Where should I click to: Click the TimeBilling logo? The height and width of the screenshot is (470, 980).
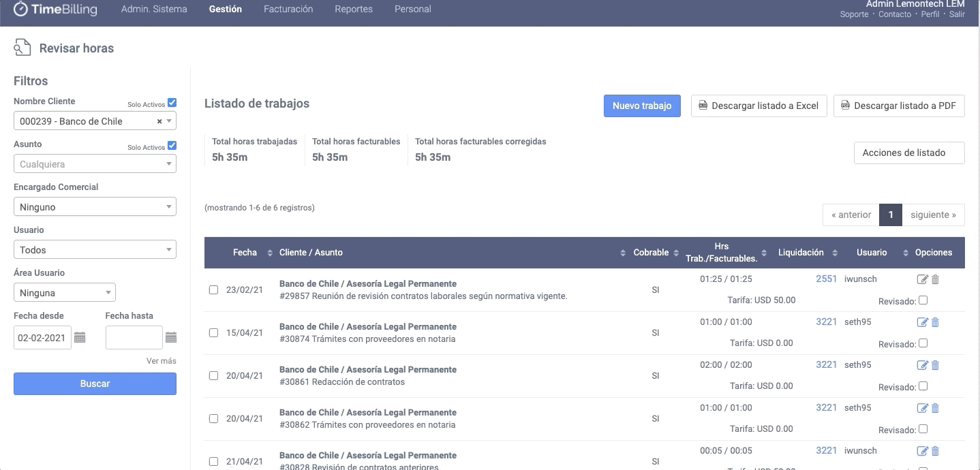point(55,10)
